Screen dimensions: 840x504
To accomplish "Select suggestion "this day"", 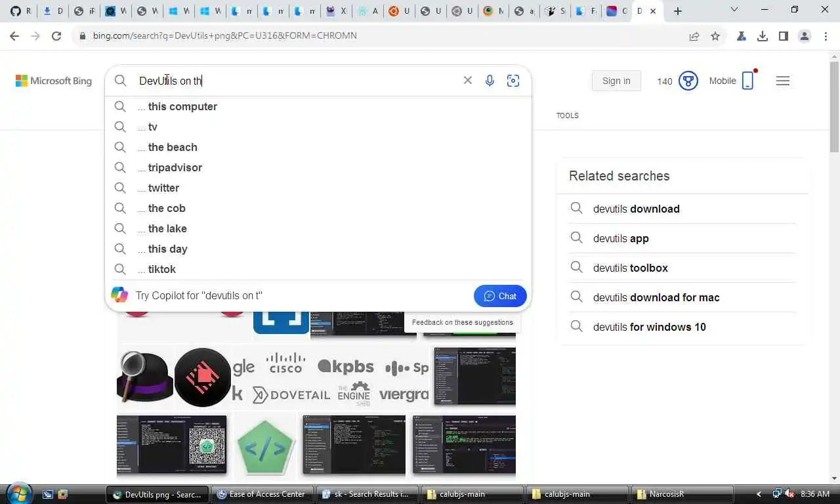I will pyautogui.click(x=318, y=249).
